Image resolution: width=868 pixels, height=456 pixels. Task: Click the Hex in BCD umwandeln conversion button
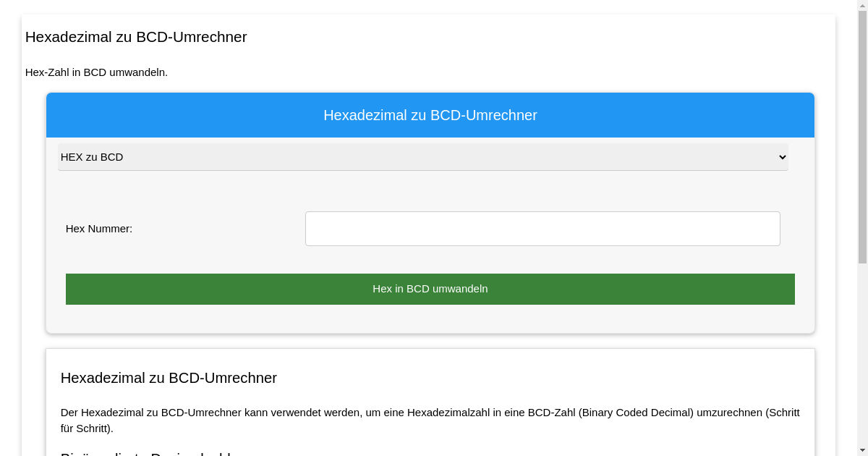430,289
